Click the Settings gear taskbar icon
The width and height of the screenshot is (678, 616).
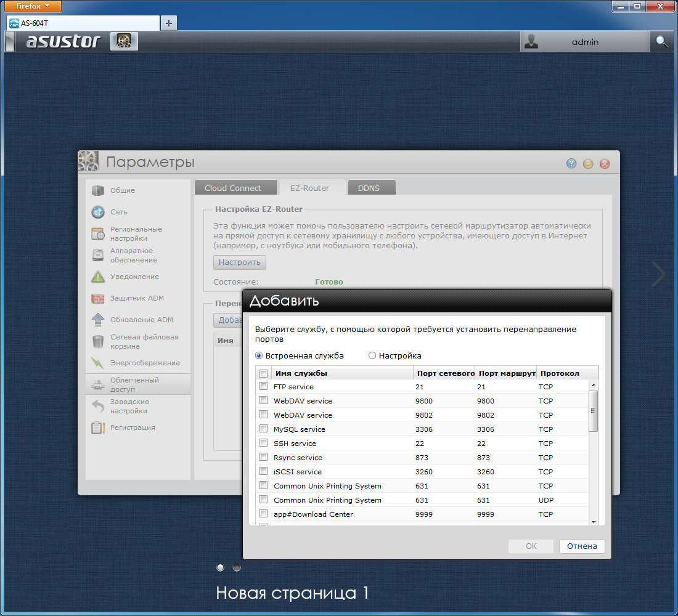click(124, 41)
